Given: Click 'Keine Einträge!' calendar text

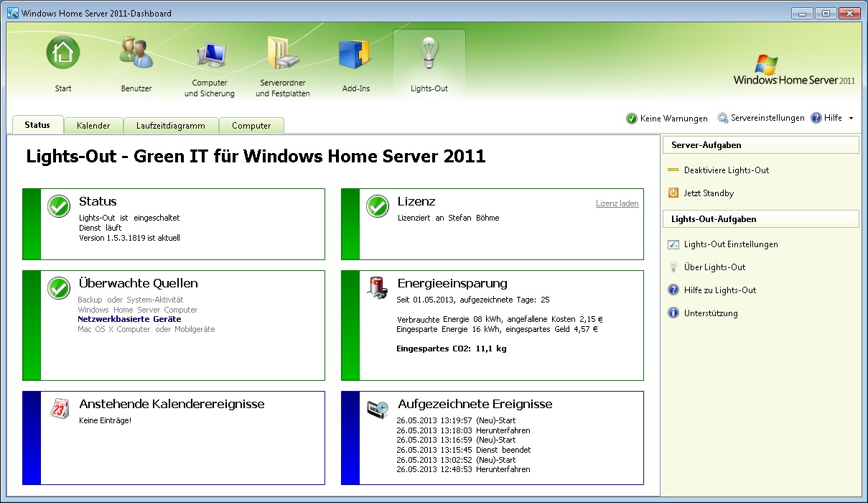Looking at the screenshot, I should (x=105, y=420).
